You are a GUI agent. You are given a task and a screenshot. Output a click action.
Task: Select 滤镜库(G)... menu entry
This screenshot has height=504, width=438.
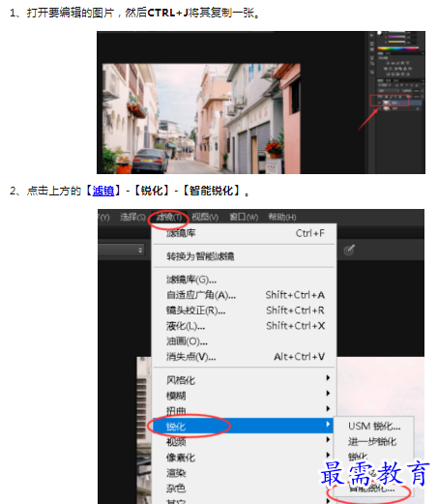(x=244, y=280)
